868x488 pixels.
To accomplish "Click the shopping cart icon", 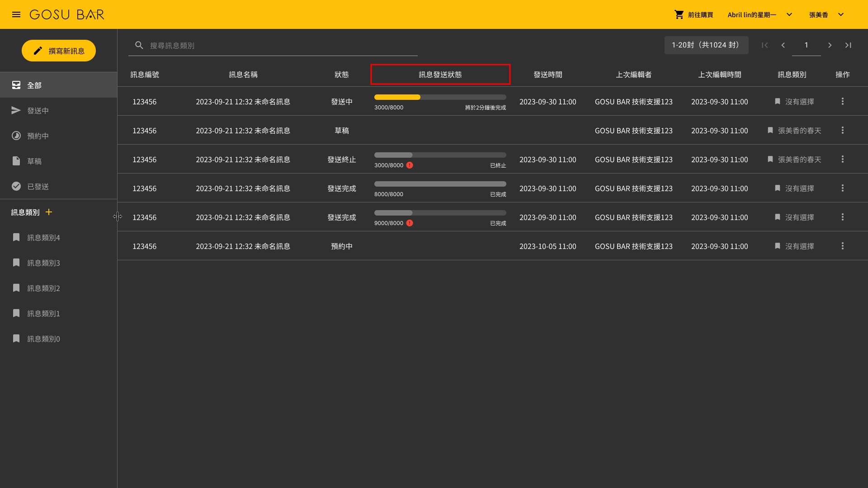I will tap(679, 14).
